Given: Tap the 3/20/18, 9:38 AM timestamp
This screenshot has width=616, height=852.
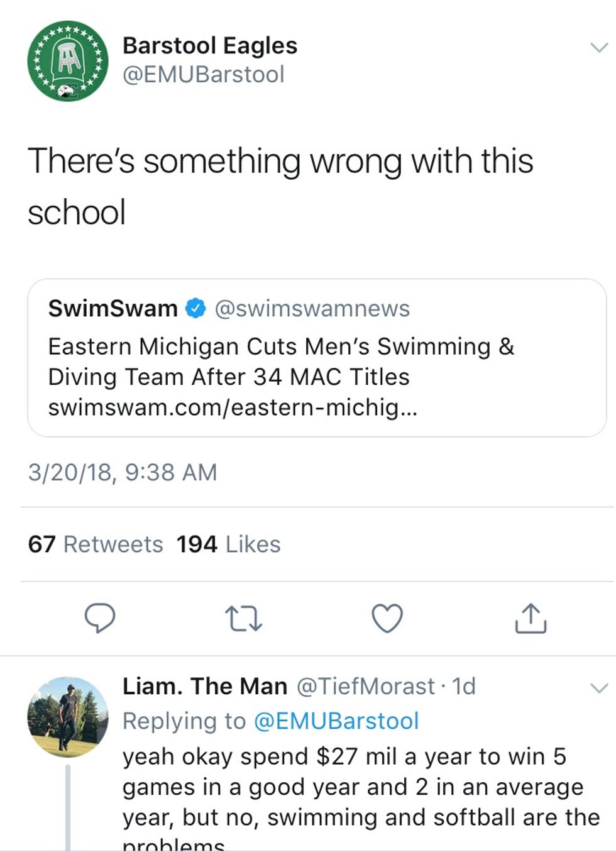Looking at the screenshot, I should click(123, 472).
